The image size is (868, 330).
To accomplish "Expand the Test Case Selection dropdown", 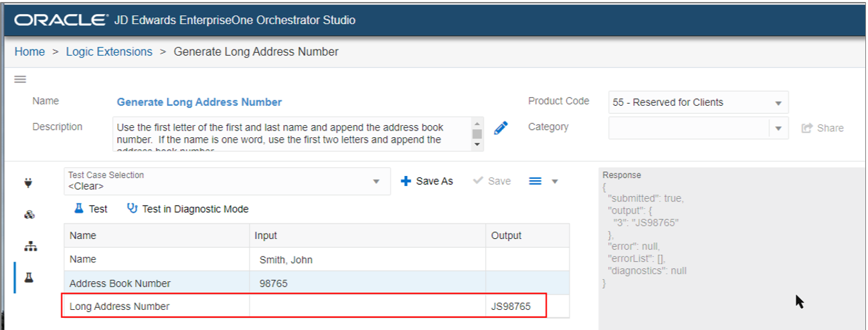I will [x=376, y=181].
